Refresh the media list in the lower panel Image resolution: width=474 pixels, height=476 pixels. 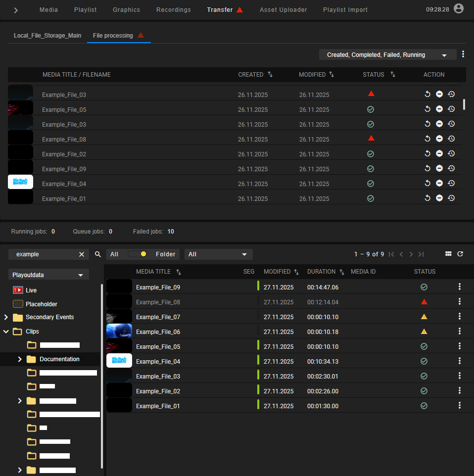click(460, 254)
